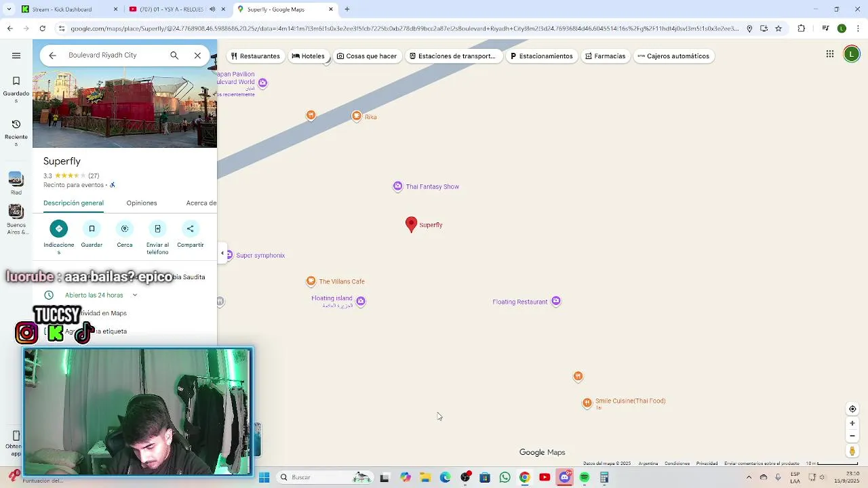This screenshot has width=868, height=488.
Task: Clear the search with the X icon
Action: pos(197,56)
